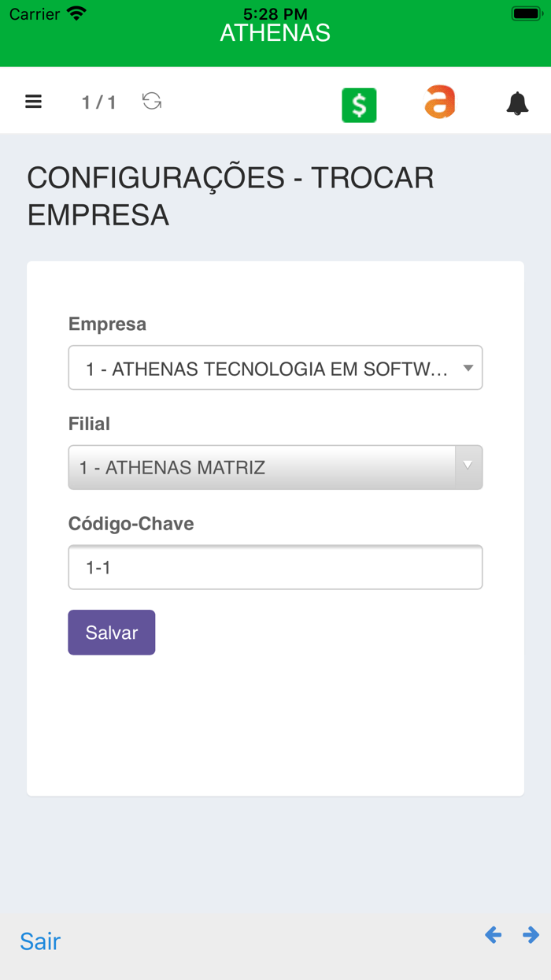Click inside the Código-Chave input field
Screen dimensions: 551x980
click(x=275, y=566)
